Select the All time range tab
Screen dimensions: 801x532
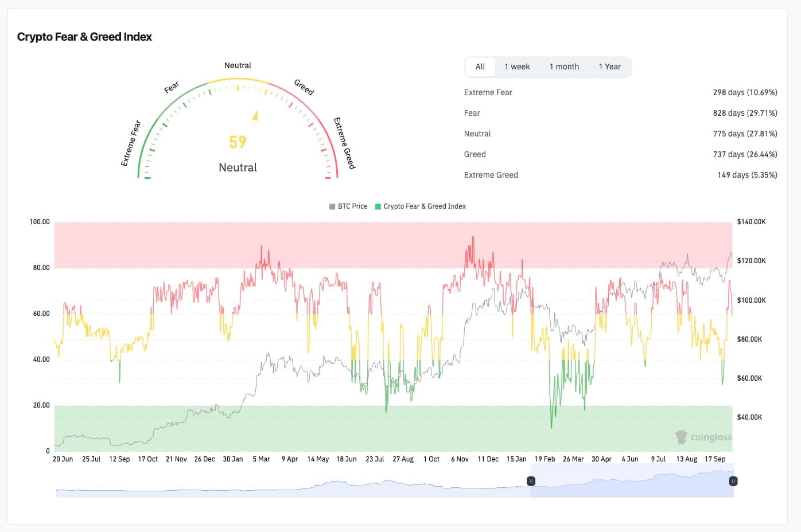tap(480, 66)
